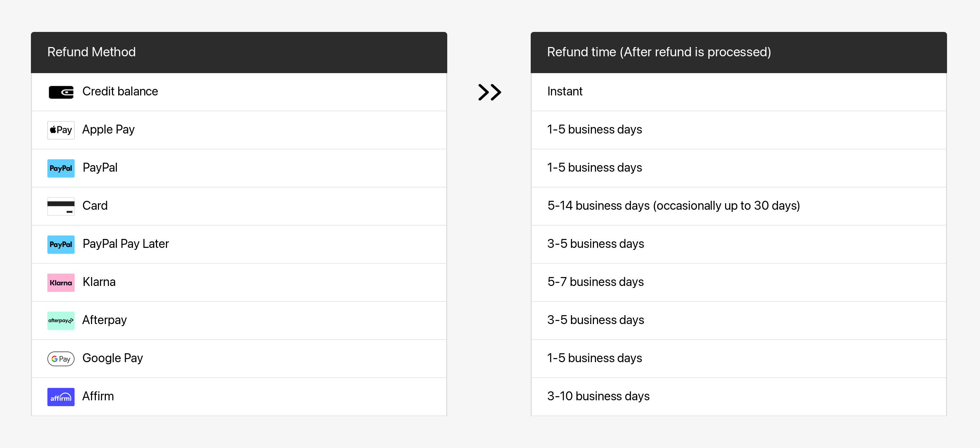Click the pink Klarna logo icon
The image size is (980, 448).
pyautogui.click(x=61, y=283)
